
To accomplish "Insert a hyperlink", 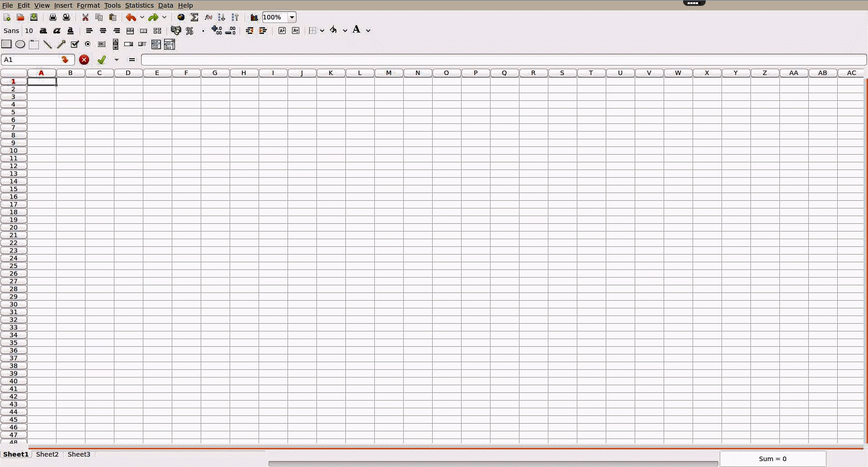I will click(181, 17).
